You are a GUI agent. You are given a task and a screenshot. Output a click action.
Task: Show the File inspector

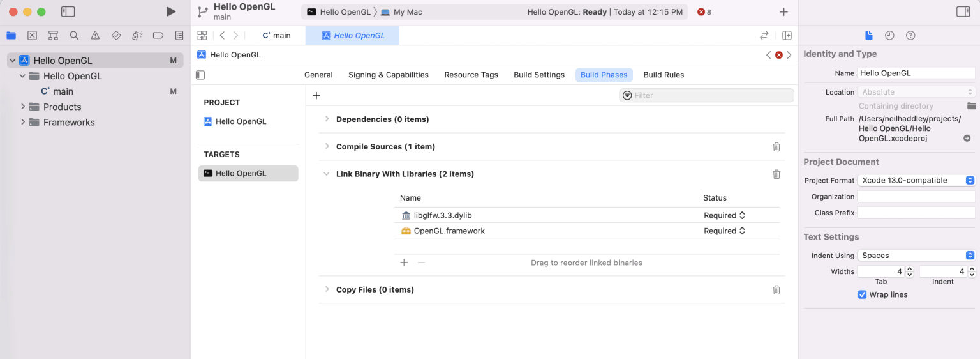point(868,35)
